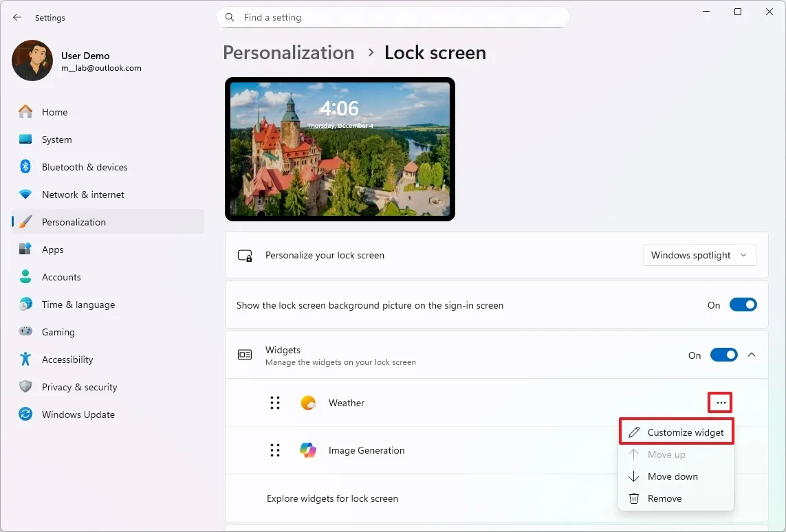The image size is (786, 532).
Task: Open the Windows spotlight dropdown
Action: coord(699,255)
